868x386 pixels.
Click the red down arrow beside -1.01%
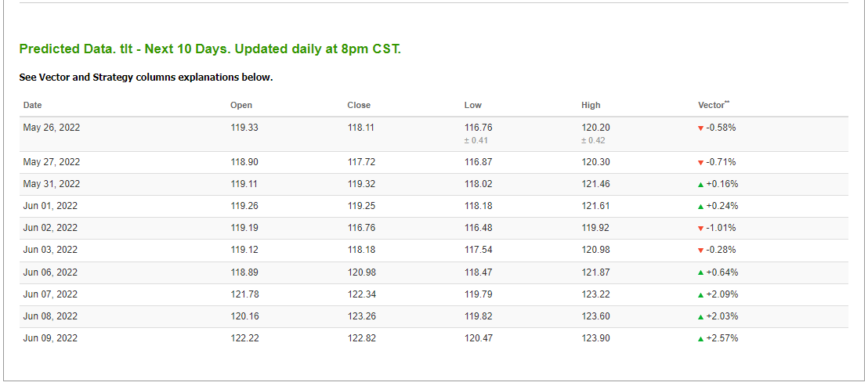700,229
